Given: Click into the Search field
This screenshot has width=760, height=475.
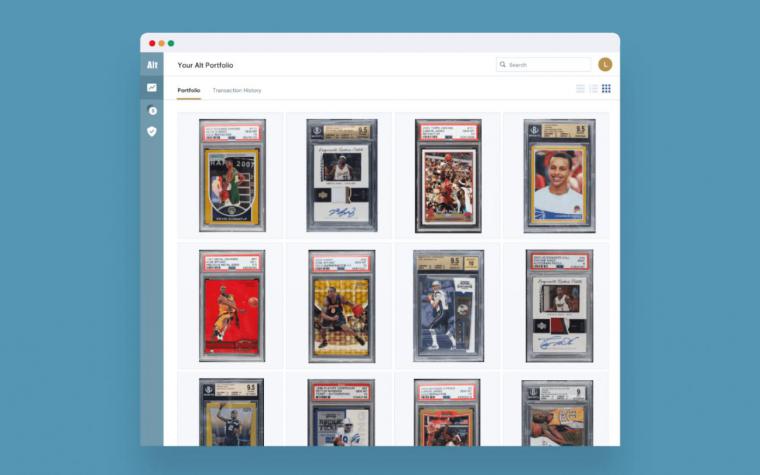Looking at the screenshot, I should (543, 64).
